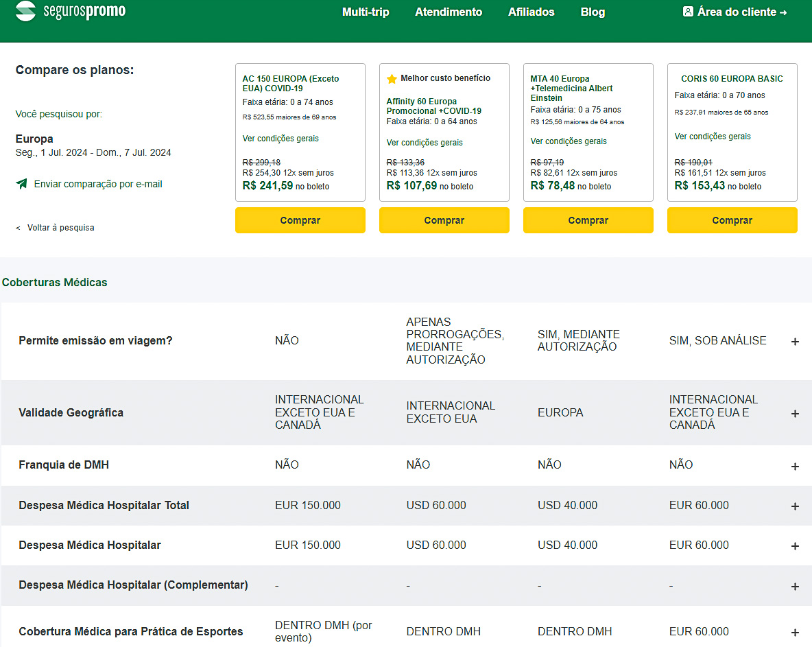The image size is (812, 647).
Task: Click the Melhor custo benefício star icon
Action: click(x=392, y=79)
